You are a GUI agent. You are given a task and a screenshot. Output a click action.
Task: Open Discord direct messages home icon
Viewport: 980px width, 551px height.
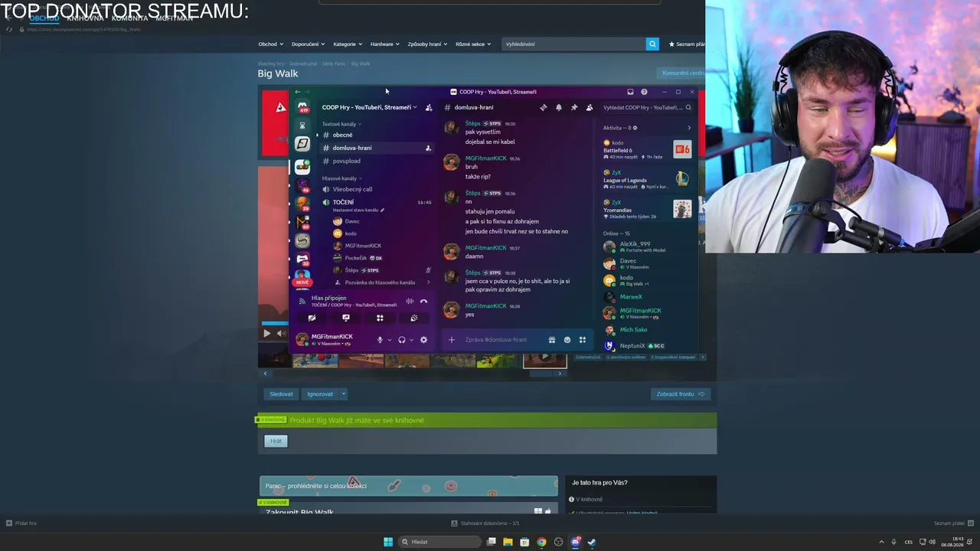tap(302, 107)
